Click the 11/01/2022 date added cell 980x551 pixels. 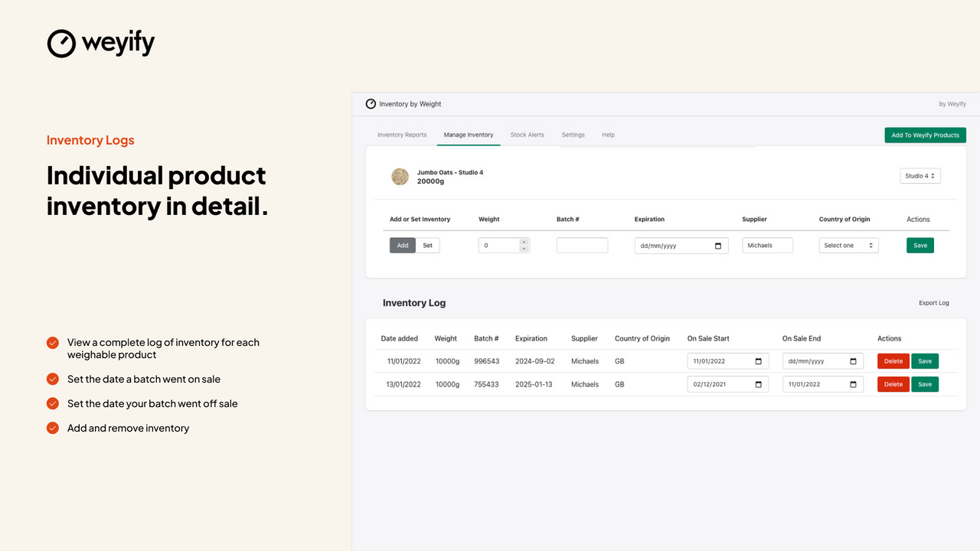(x=404, y=361)
